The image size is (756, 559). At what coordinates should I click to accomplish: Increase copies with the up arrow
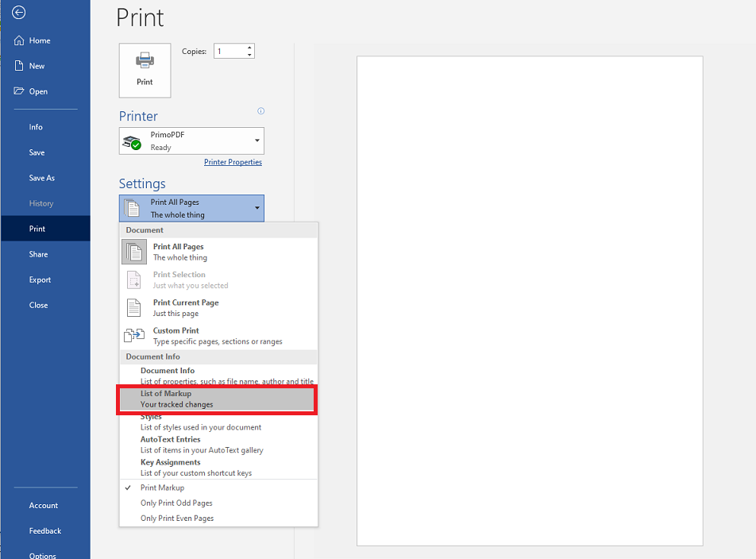(249, 48)
